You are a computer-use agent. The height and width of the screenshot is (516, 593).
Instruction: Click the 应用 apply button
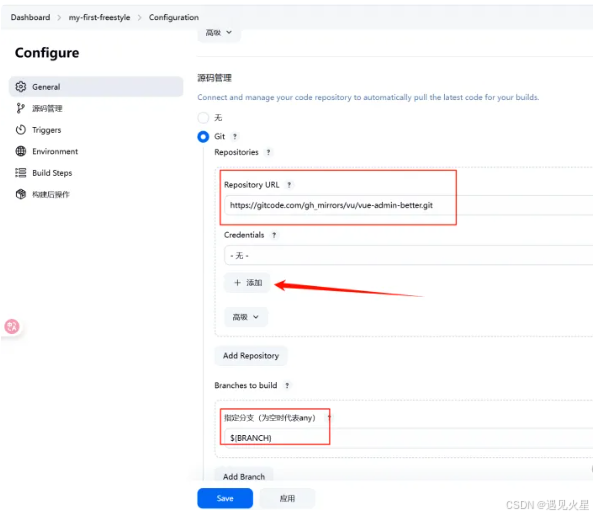click(287, 498)
